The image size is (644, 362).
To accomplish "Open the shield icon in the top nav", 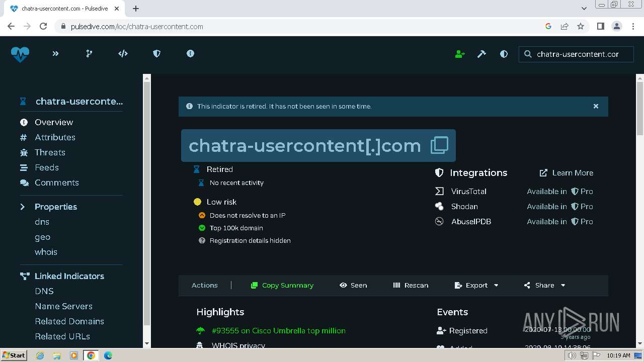I will pyautogui.click(x=156, y=53).
